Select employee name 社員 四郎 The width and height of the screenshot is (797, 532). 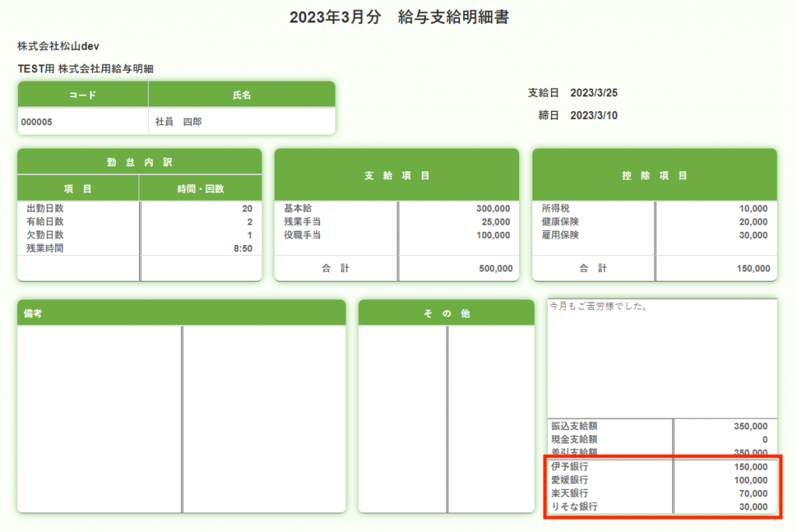[178, 122]
